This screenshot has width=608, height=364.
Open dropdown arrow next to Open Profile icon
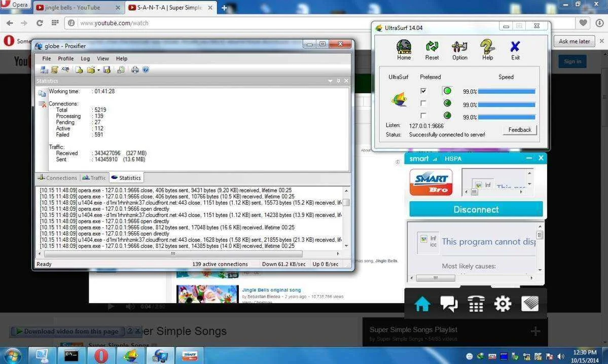tap(98, 70)
